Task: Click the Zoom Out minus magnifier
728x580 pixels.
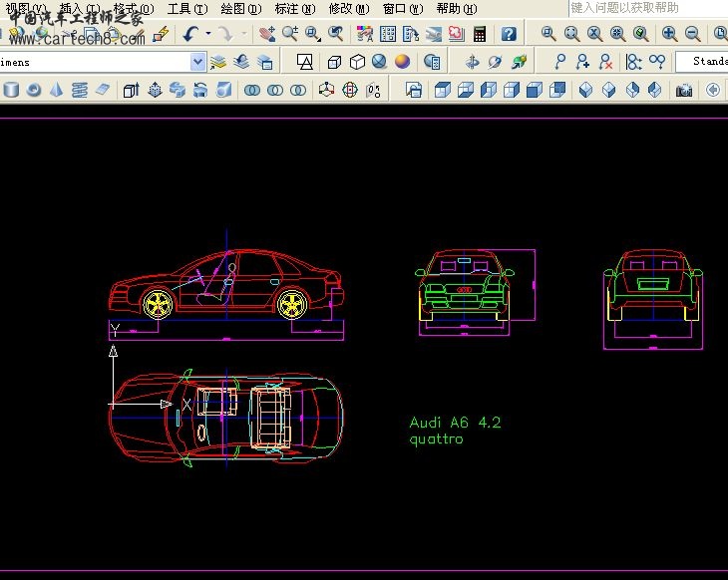Action: click(693, 34)
